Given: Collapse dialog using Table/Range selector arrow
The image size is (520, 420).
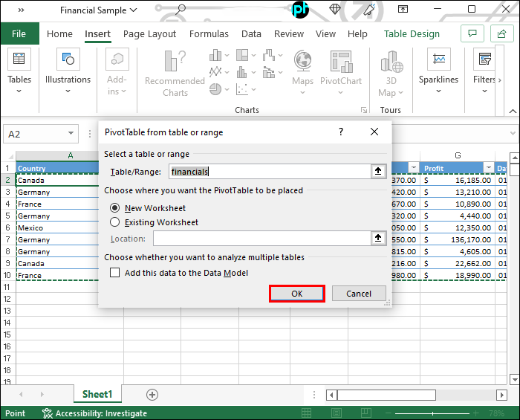Looking at the screenshot, I should pos(378,171).
